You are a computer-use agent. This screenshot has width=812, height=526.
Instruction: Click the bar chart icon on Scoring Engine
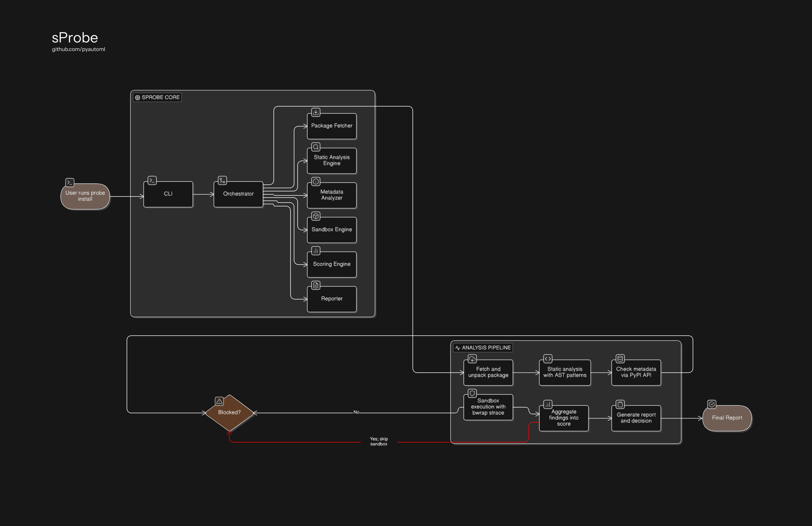pos(316,251)
